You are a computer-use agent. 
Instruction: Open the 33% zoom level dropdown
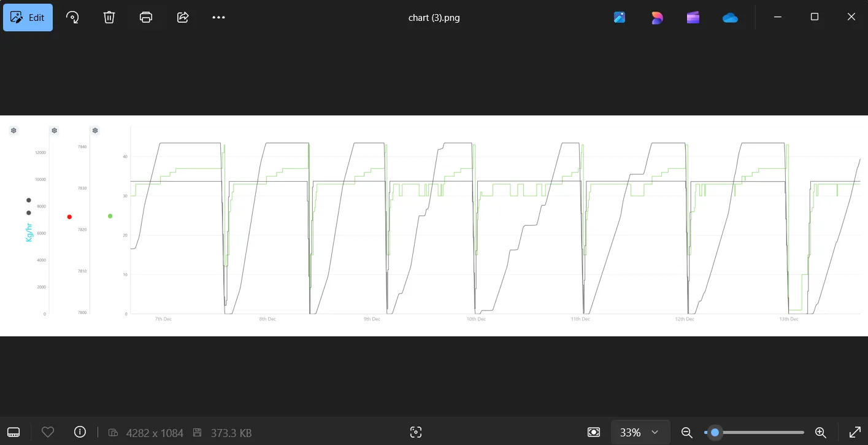pos(640,432)
